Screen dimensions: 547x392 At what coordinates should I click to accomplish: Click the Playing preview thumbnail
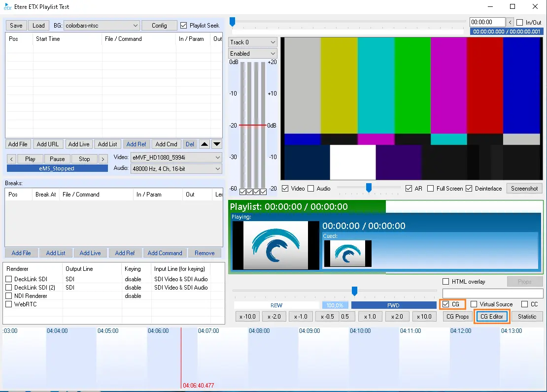pyautogui.click(x=276, y=245)
